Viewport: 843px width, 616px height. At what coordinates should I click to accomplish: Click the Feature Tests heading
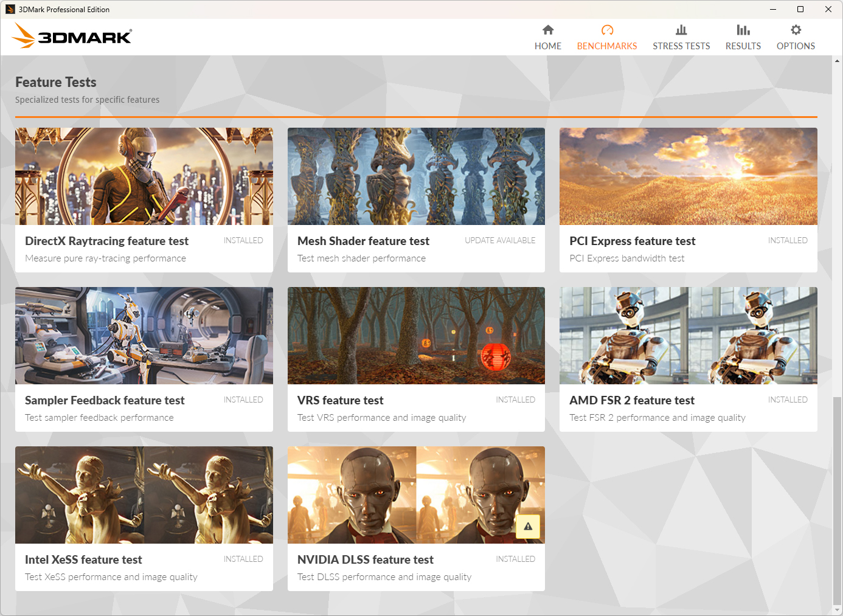pos(55,82)
